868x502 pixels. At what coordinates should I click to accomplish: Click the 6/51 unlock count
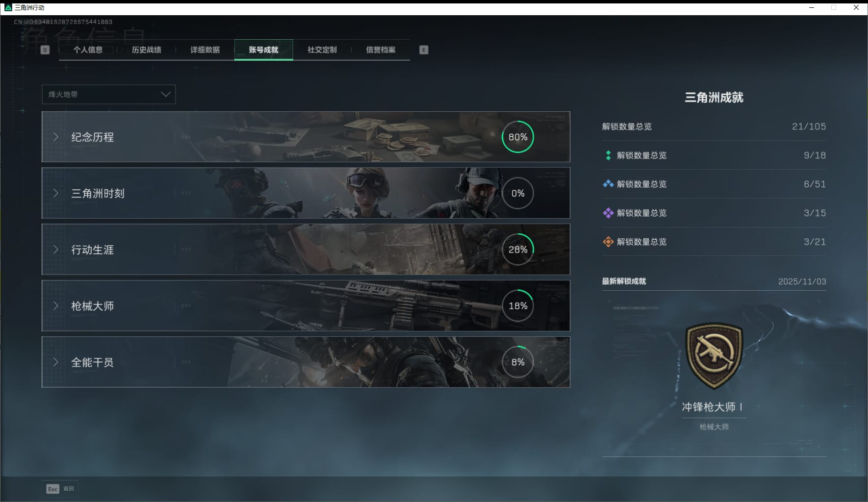(x=815, y=184)
